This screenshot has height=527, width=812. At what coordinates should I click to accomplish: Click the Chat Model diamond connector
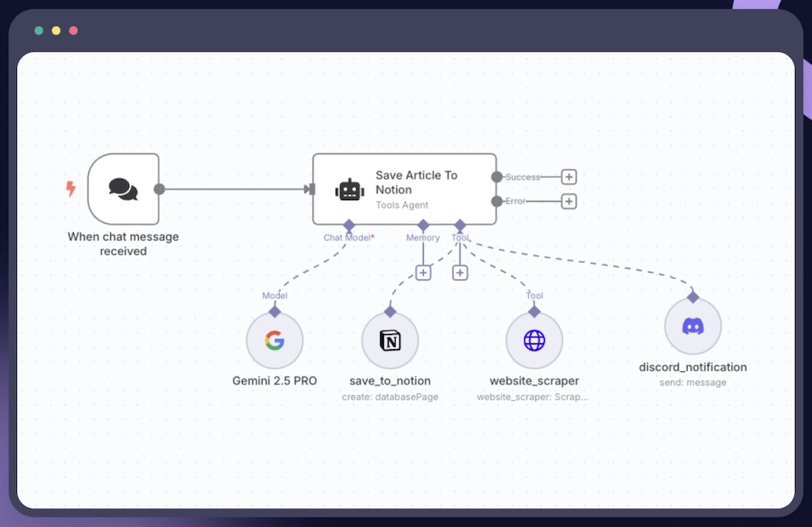click(x=349, y=224)
